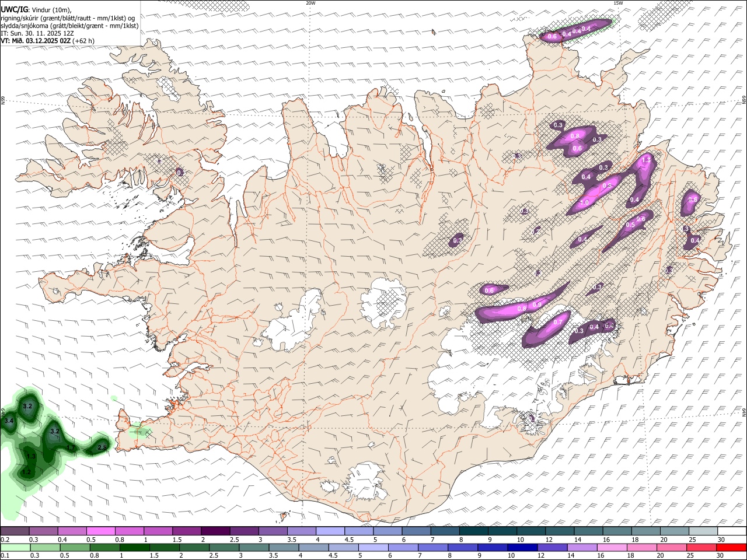Click the Mýrdalsjökull glacier on south coast
Viewport: 747px width, 560px height.
click(366, 482)
